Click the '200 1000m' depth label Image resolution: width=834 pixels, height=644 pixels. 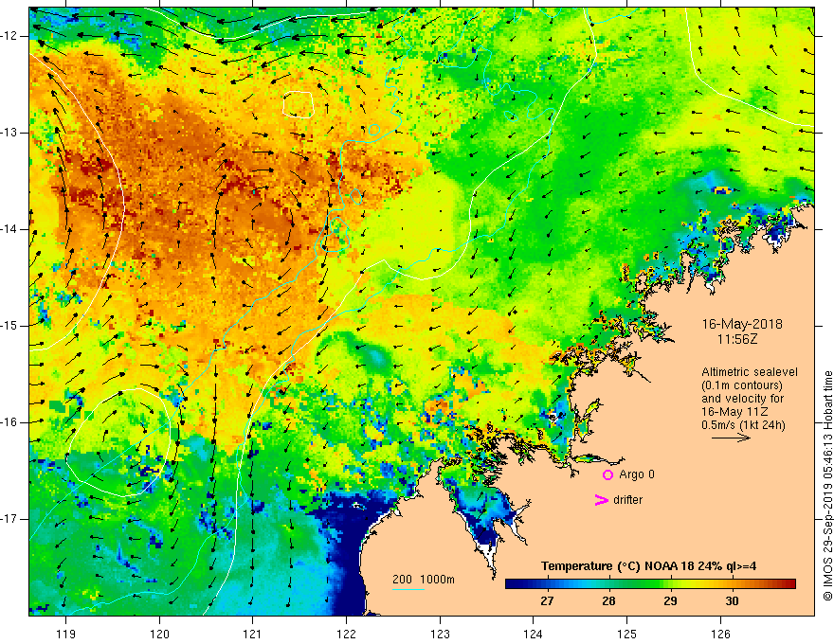tap(424, 580)
